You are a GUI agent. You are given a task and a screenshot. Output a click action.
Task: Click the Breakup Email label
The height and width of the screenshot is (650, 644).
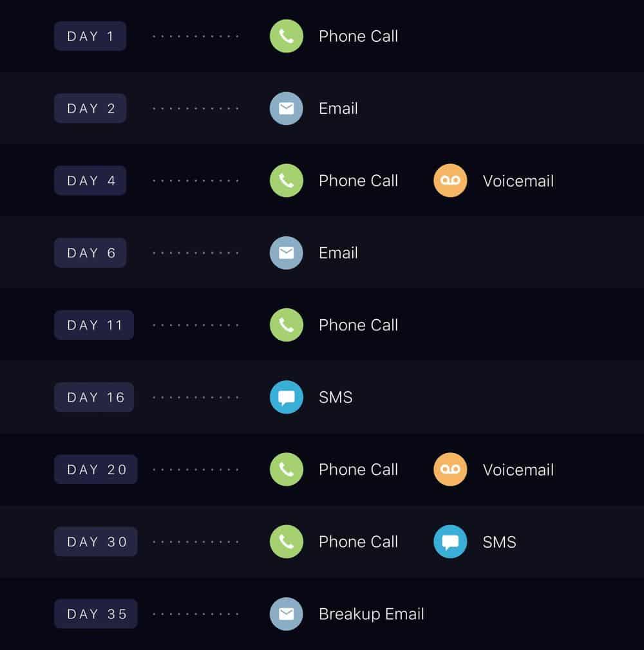pos(372,614)
